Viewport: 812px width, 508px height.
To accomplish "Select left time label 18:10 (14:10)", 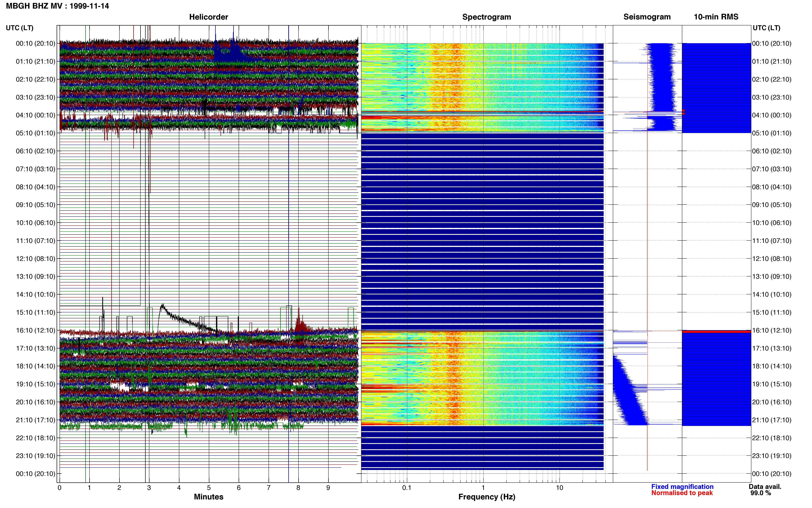I will [36, 366].
